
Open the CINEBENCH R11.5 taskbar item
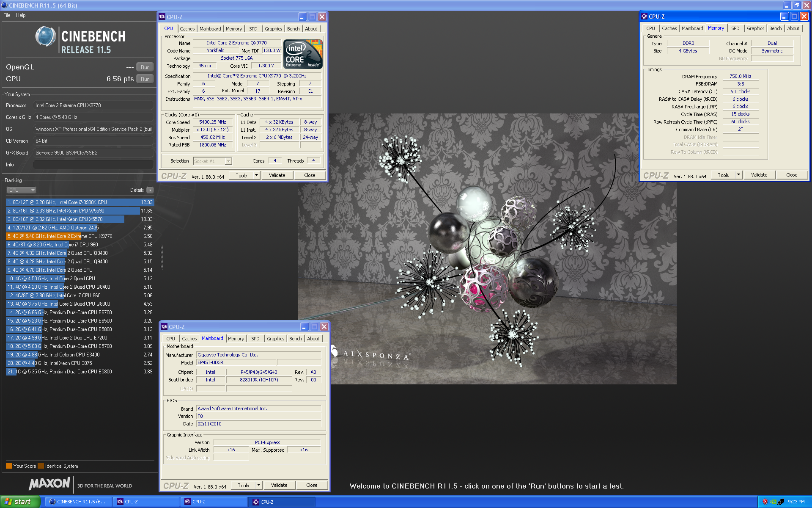(78, 502)
